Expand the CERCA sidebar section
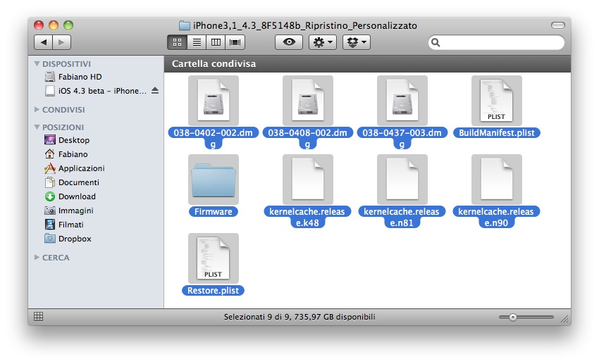 37,258
